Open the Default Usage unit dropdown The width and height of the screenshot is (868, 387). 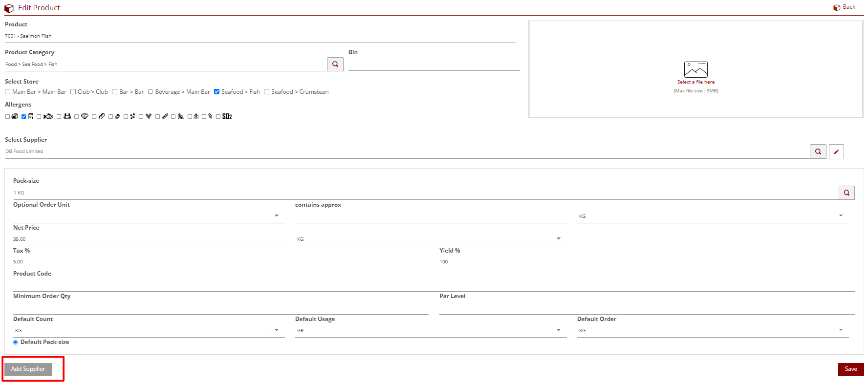coord(559,330)
